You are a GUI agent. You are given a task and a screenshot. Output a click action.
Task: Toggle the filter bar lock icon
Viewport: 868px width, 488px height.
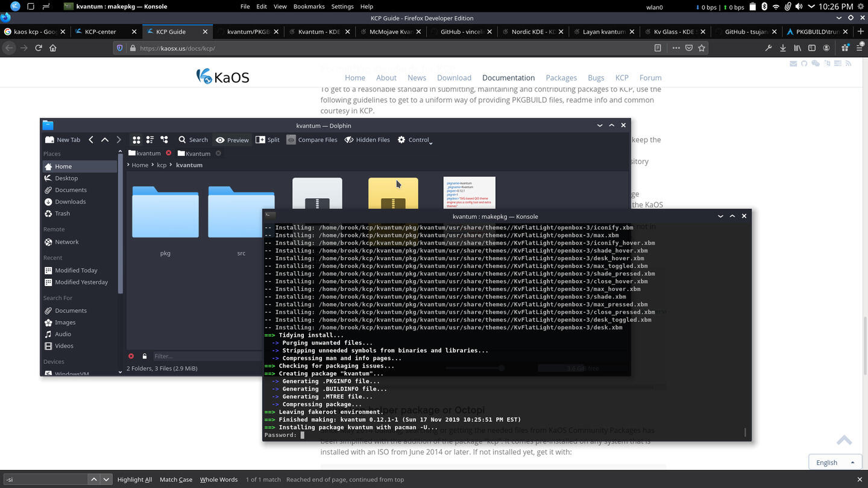point(144,356)
